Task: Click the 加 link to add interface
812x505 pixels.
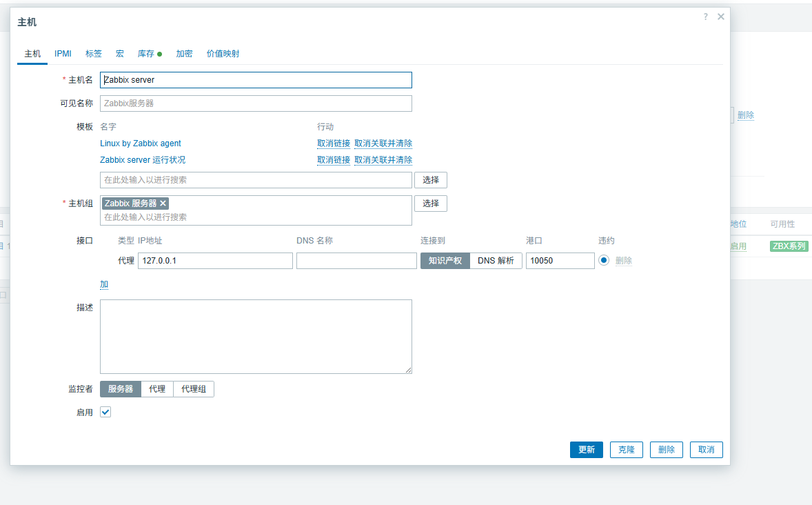Action: pyautogui.click(x=104, y=284)
